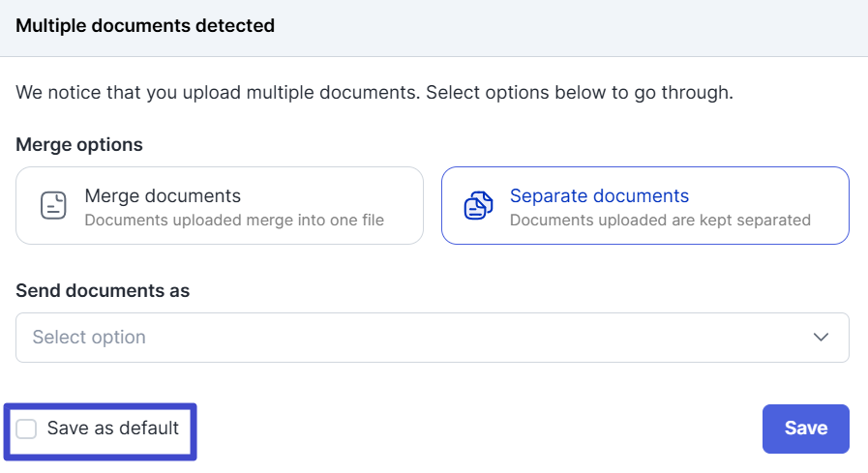This screenshot has width=868, height=473.
Task: Click the Merge documents file icon
Action: pos(53,205)
